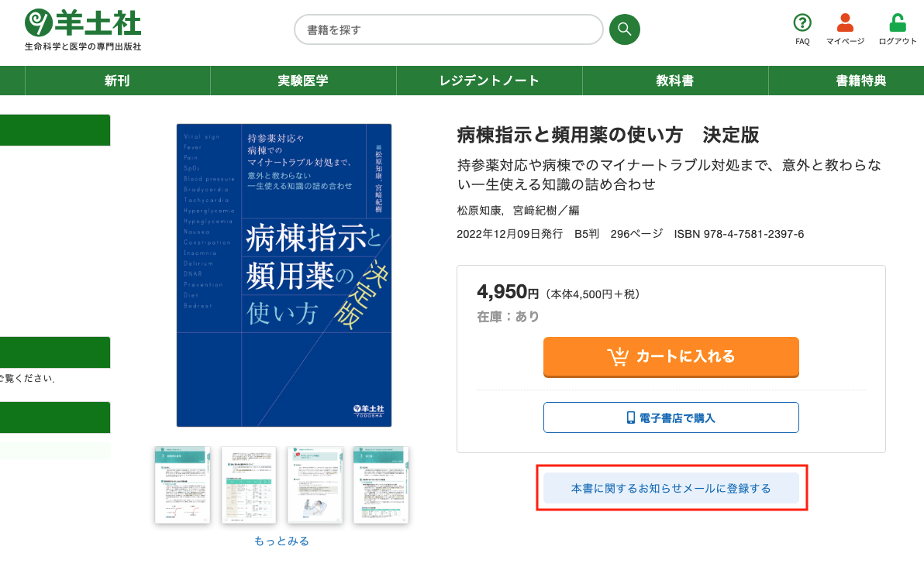Open the レジデントノート menu tab
924x567 pixels.
[x=489, y=81]
